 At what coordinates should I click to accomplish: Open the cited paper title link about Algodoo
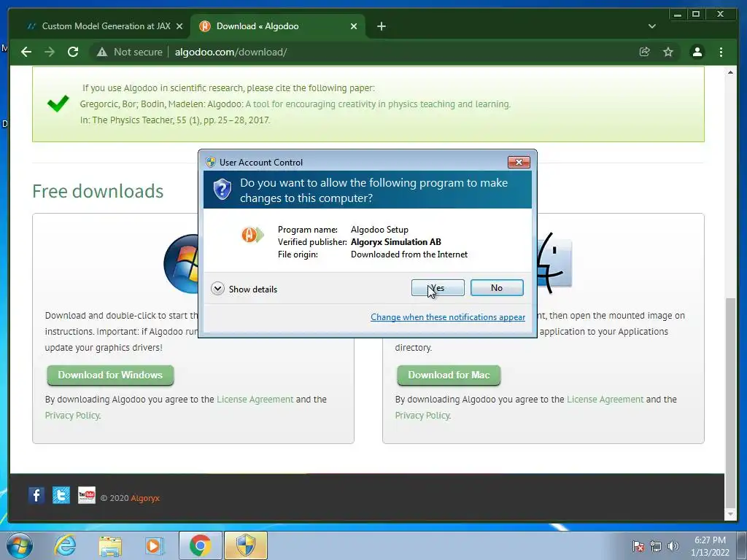[x=378, y=104]
